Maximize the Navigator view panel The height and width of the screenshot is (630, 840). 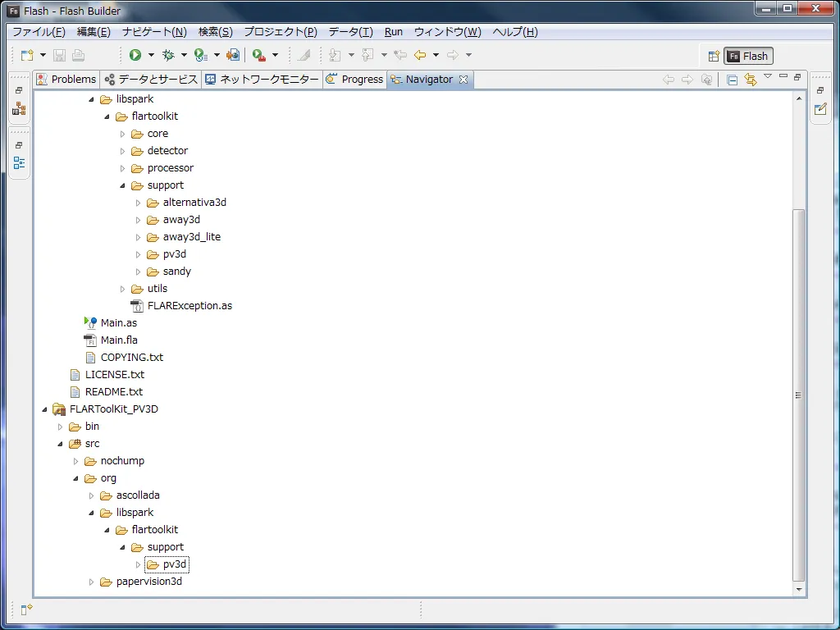(x=797, y=77)
